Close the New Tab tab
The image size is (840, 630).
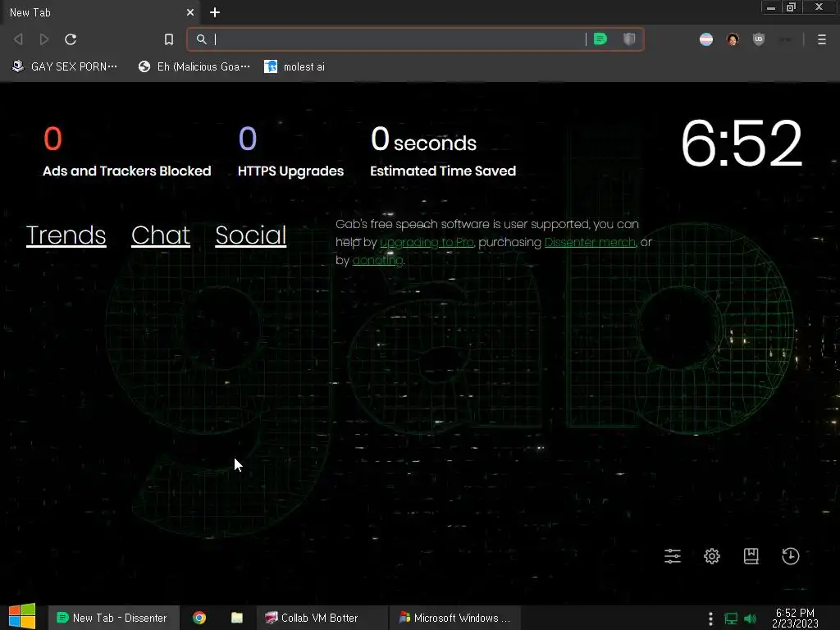coord(190,12)
